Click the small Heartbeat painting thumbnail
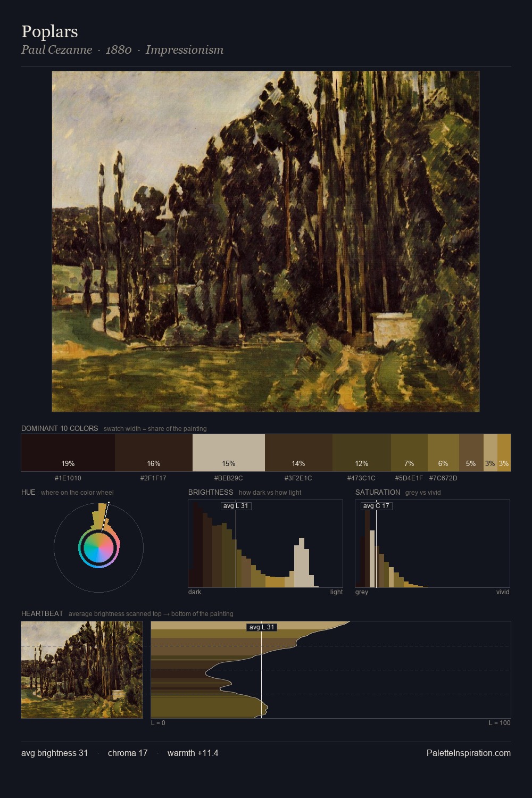Screen dimensions: 532x798 (x=82, y=670)
